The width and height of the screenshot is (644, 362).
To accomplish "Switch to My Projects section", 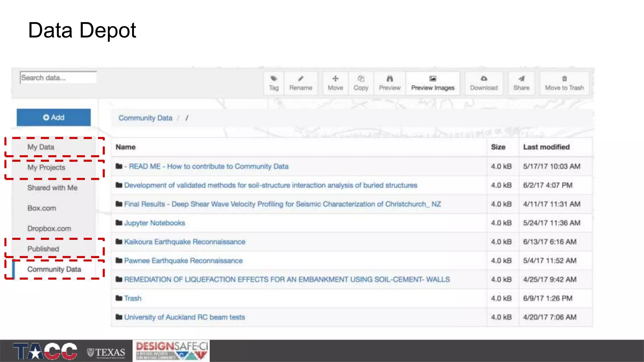I will coord(46,167).
